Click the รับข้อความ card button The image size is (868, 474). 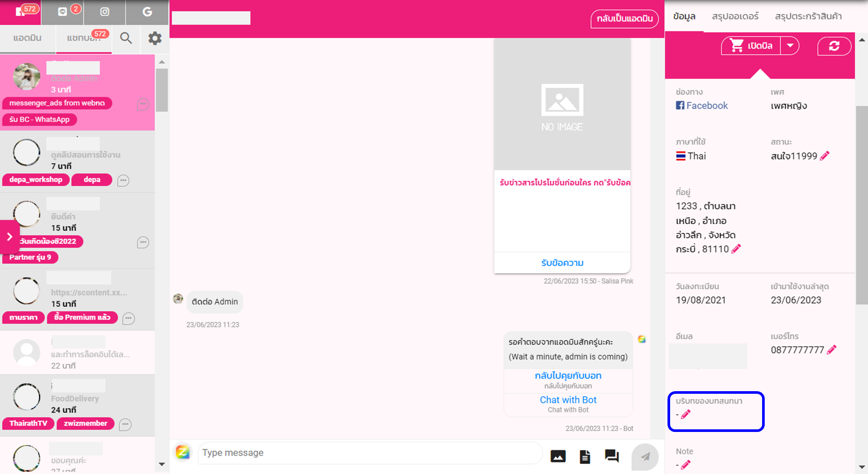(x=562, y=263)
